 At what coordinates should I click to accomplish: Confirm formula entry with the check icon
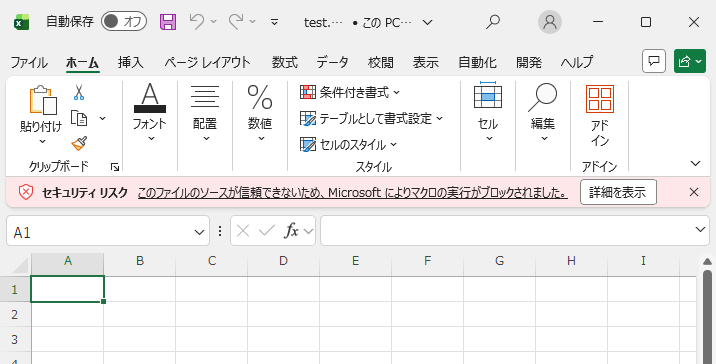(x=267, y=231)
